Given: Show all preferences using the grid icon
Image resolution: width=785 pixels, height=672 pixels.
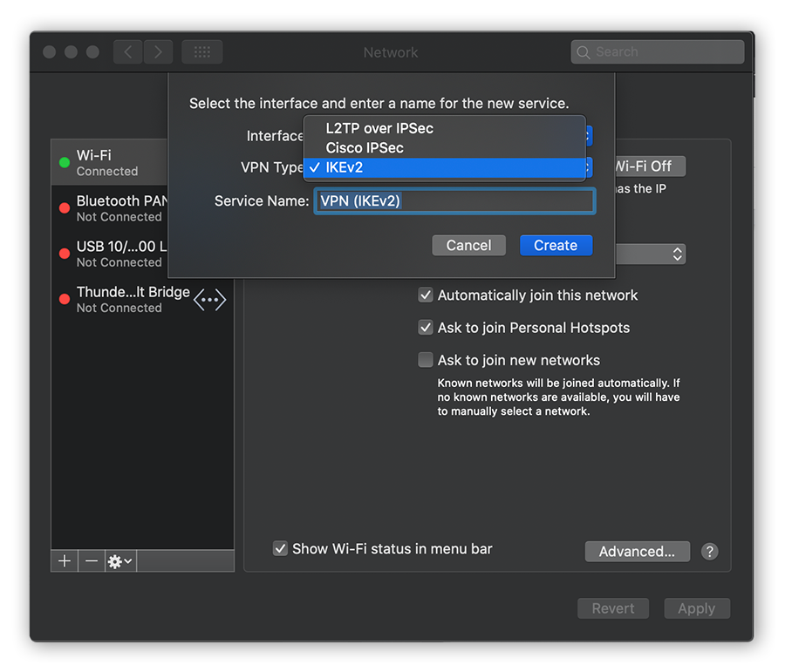Looking at the screenshot, I should click(x=202, y=52).
